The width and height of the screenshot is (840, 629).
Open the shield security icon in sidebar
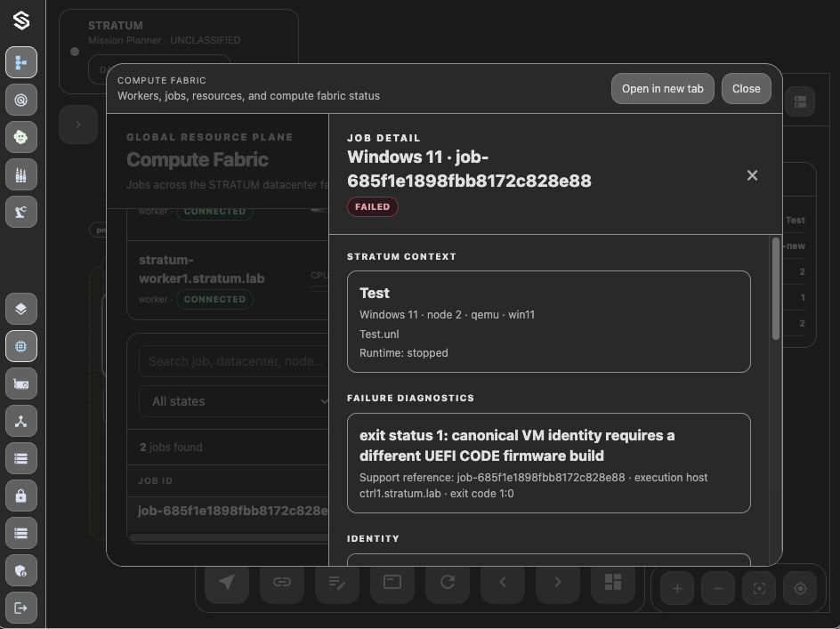point(20,571)
